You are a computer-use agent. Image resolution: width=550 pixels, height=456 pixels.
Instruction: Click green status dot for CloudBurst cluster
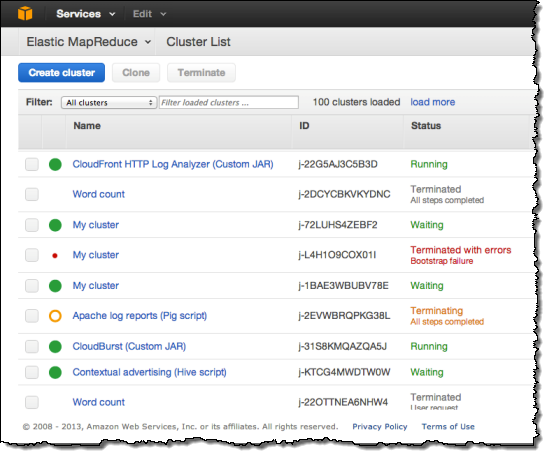click(55, 347)
